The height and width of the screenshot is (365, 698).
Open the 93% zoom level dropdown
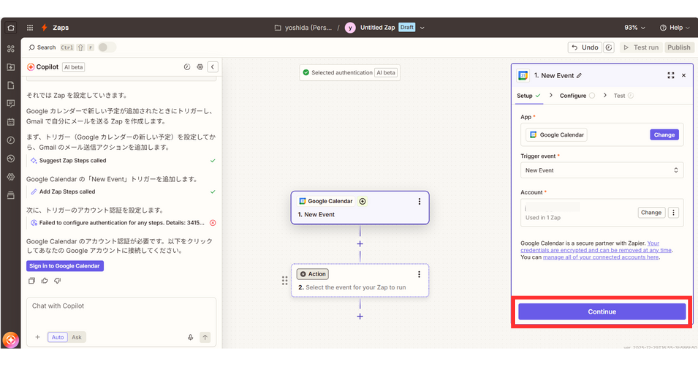pyautogui.click(x=634, y=28)
